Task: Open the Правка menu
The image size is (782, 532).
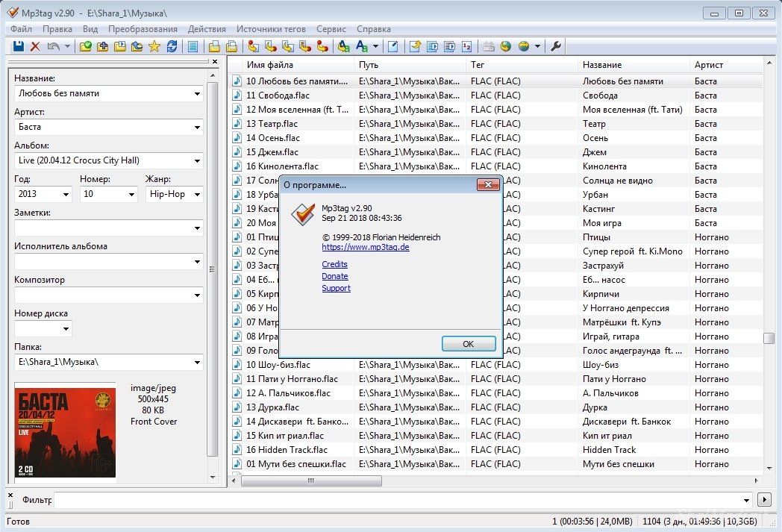Action: (x=57, y=29)
